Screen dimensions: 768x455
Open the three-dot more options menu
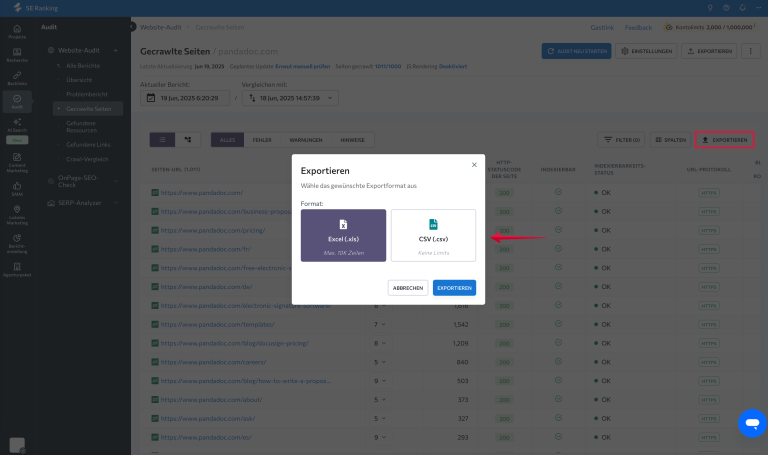point(752,51)
